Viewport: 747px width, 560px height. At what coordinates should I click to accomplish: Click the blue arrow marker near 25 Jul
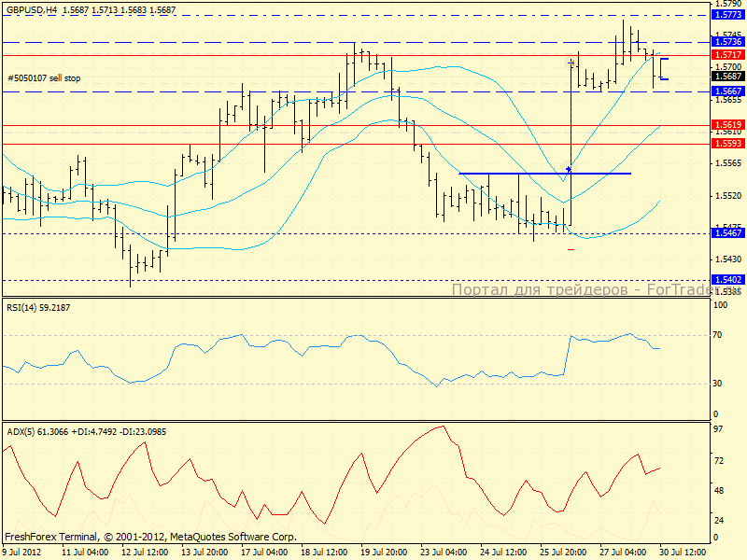coord(569,171)
